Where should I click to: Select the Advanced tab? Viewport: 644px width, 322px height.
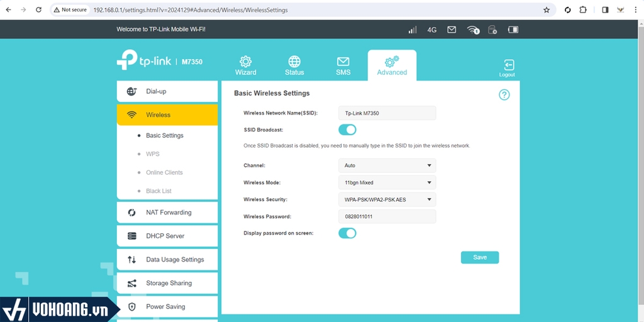tap(392, 65)
